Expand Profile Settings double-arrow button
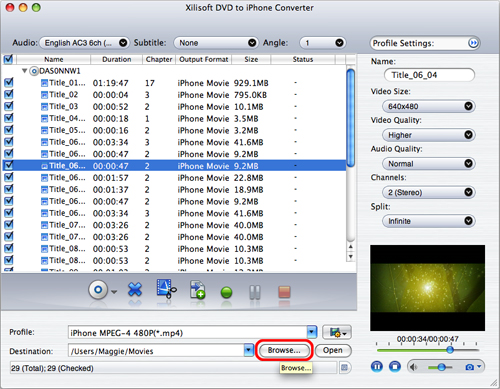The image size is (500, 389). click(x=473, y=43)
